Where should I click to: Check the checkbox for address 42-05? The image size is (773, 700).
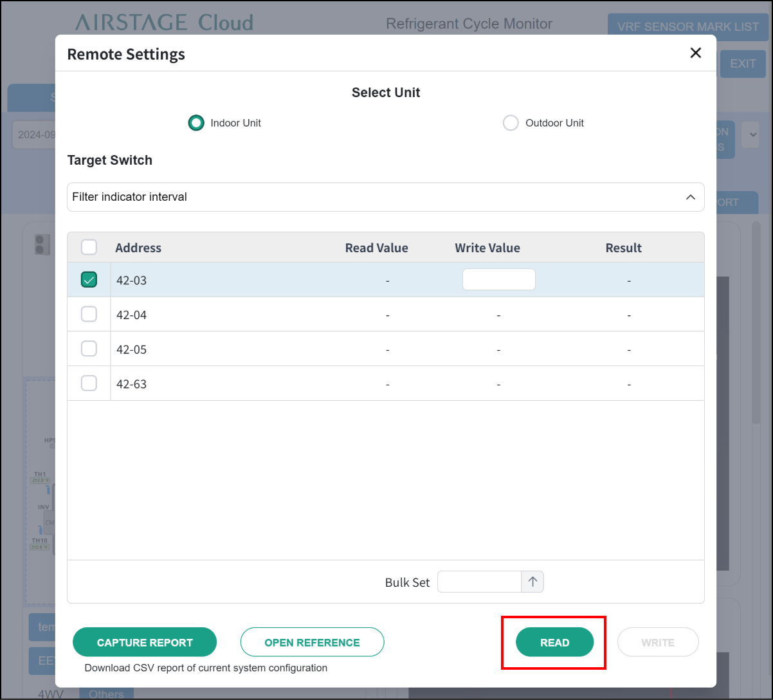(x=89, y=349)
